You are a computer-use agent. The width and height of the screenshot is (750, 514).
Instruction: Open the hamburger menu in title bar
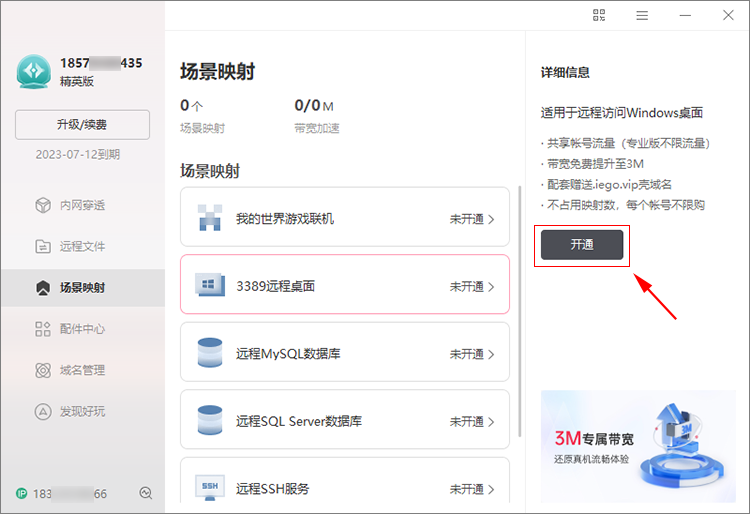coord(642,15)
